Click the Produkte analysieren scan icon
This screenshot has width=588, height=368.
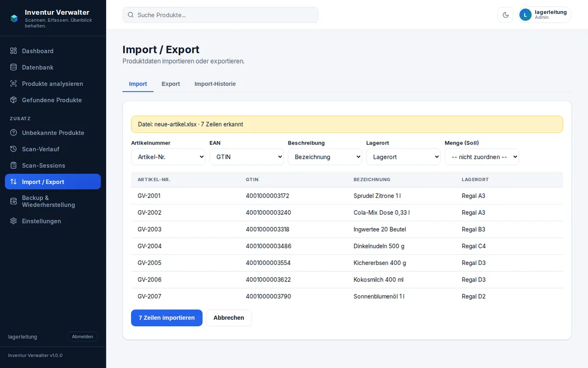pyautogui.click(x=14, y=84)
